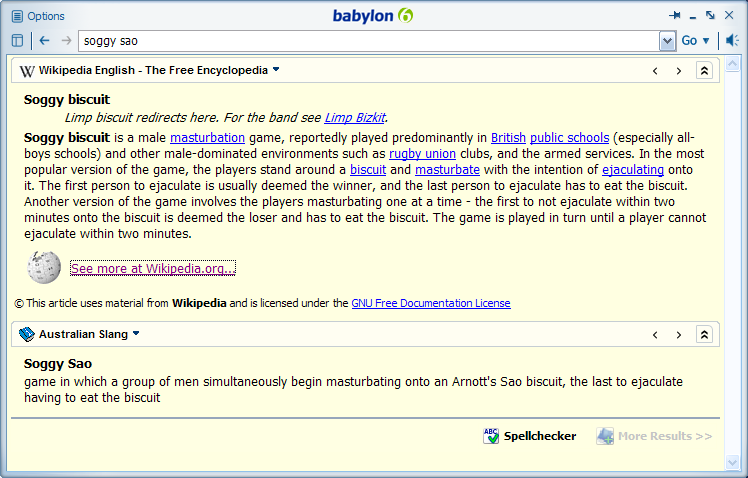Screen dimensions: 748x478
Task: Click the Wikipedia globe thumbnail
Action: point(44,267)
